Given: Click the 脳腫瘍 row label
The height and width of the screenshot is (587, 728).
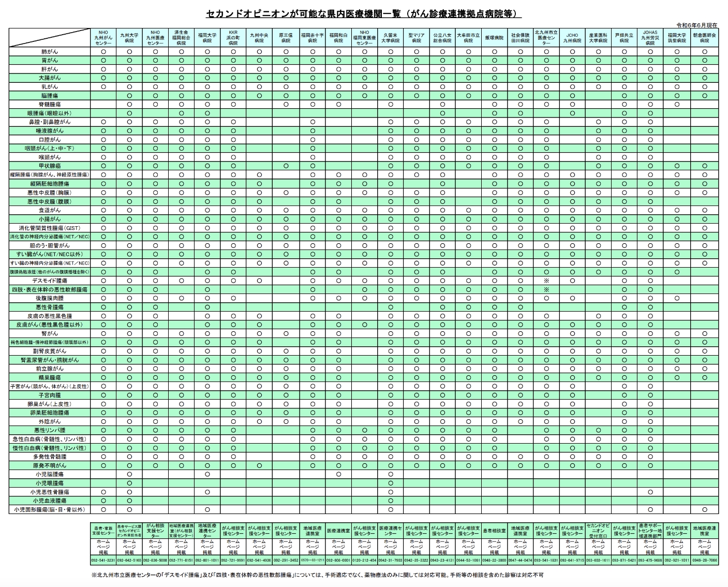Looking at the screenshot, I should [x=50, y=96].
